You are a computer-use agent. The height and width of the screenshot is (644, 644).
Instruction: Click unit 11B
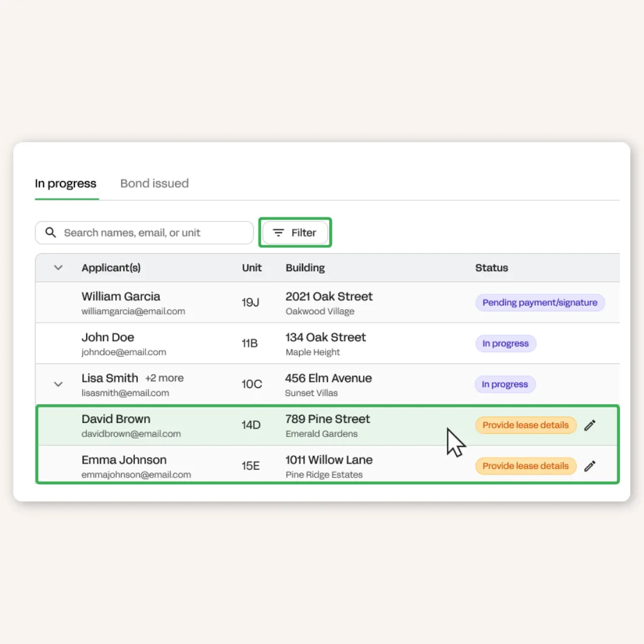249,343
